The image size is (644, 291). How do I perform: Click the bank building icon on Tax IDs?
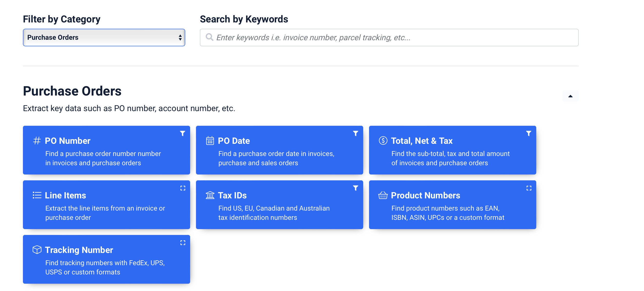coord(210,195)
